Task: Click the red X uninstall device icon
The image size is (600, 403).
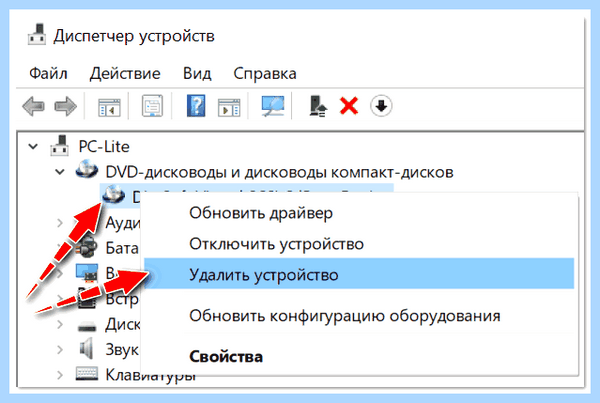Action: 349,106
